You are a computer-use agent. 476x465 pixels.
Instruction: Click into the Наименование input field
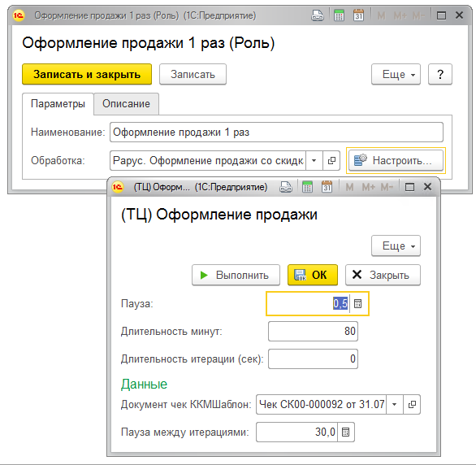[276, 133]
